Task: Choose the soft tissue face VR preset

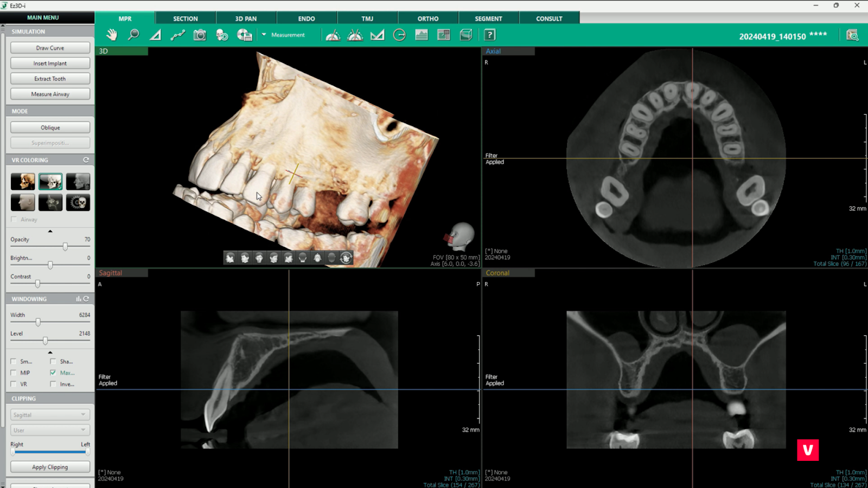Action: [23, 202]
